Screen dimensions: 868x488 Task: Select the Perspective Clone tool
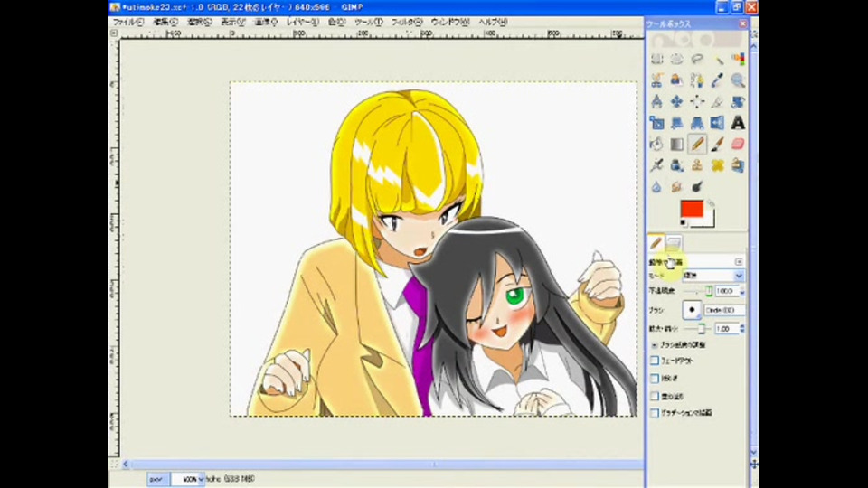coord(738,164)
